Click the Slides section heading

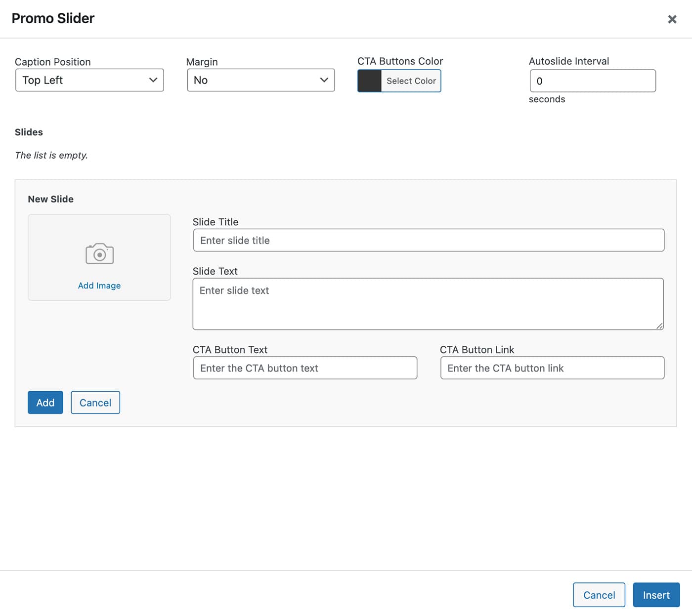coord(29,132)
